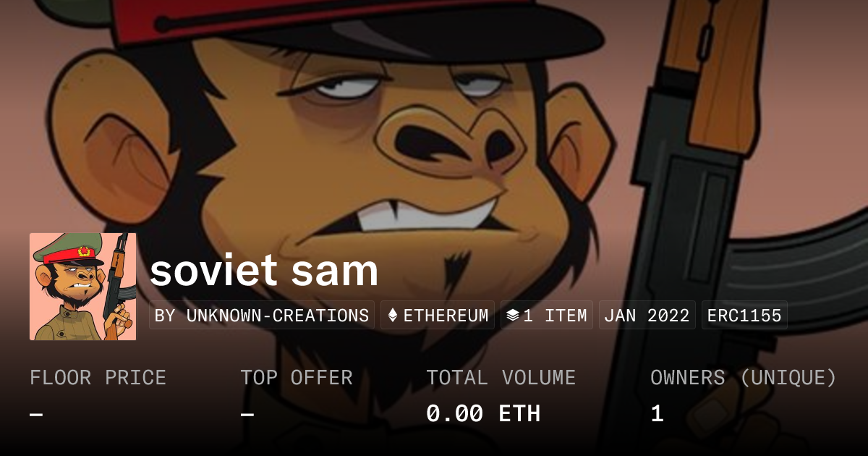
Task: Click the TOTAL VOLUME stat label
Action: coord(501,378)
